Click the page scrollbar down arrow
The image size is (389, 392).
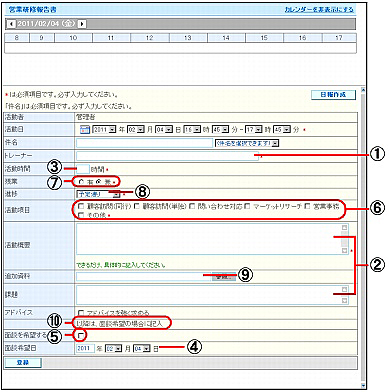click(363, 386)
